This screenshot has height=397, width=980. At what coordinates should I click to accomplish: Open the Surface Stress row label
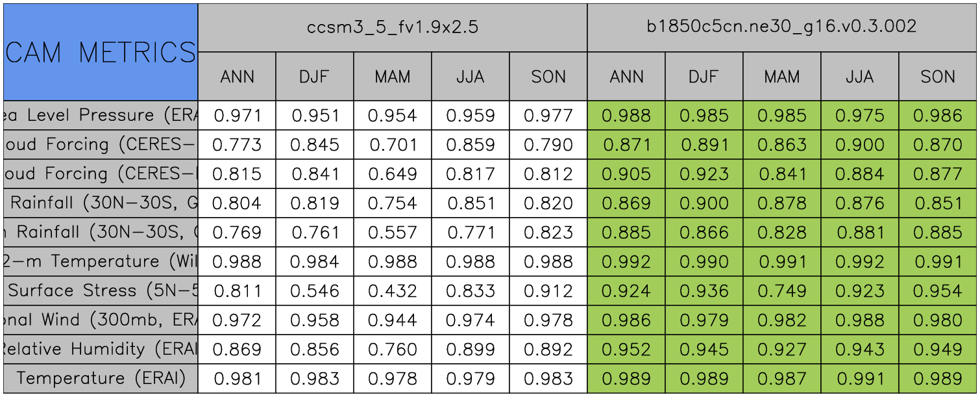(x=101, y=290)
